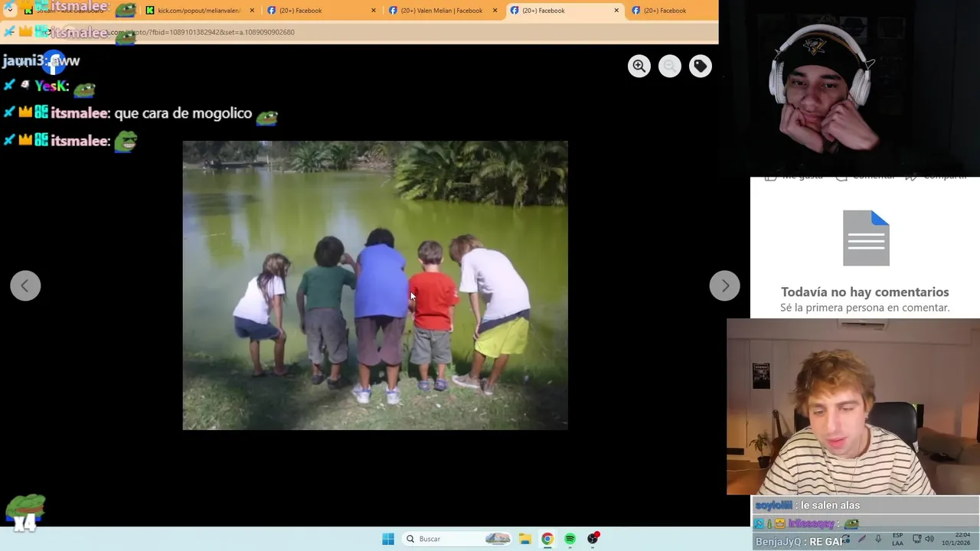Click the zoom out magnifier icon

click(x=670, y=66)
